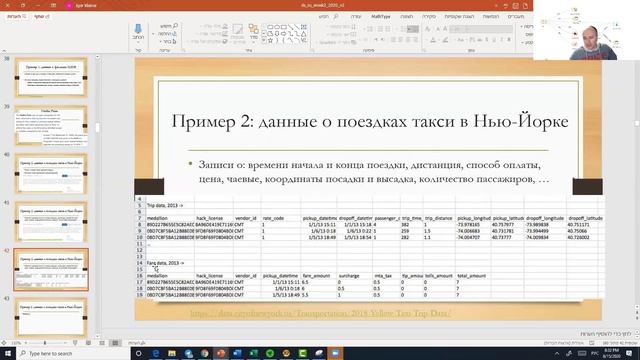Select slide 39 thumbnail

pyautogui.click(x=51, y=125)
